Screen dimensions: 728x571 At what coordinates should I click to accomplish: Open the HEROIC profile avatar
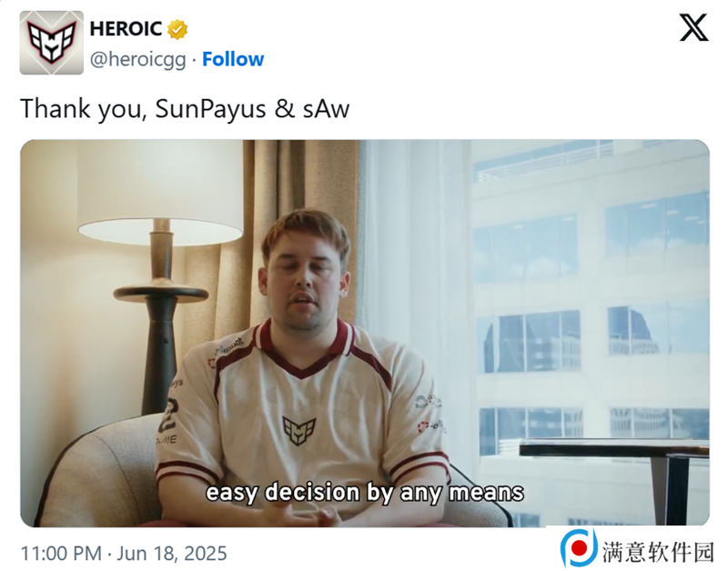(x=52, y=43)
